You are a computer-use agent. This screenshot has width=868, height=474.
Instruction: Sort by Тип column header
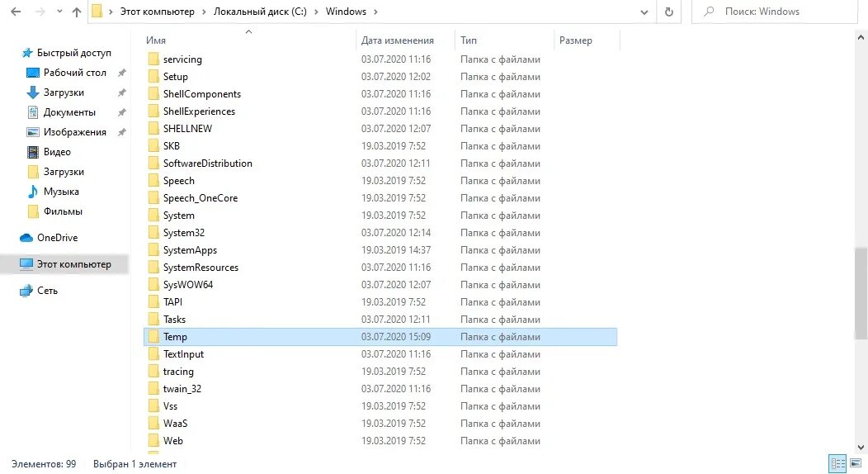(x=469, y=40)
